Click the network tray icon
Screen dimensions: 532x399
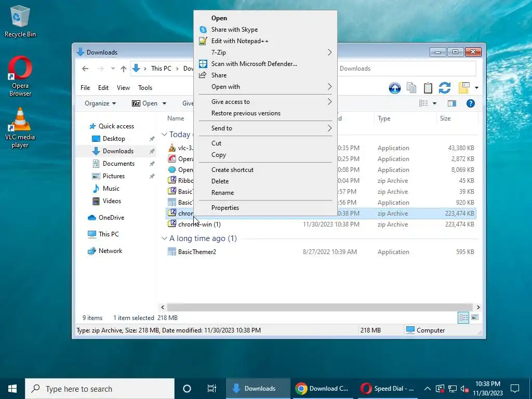pyautogui.click(x=453, y=389)
